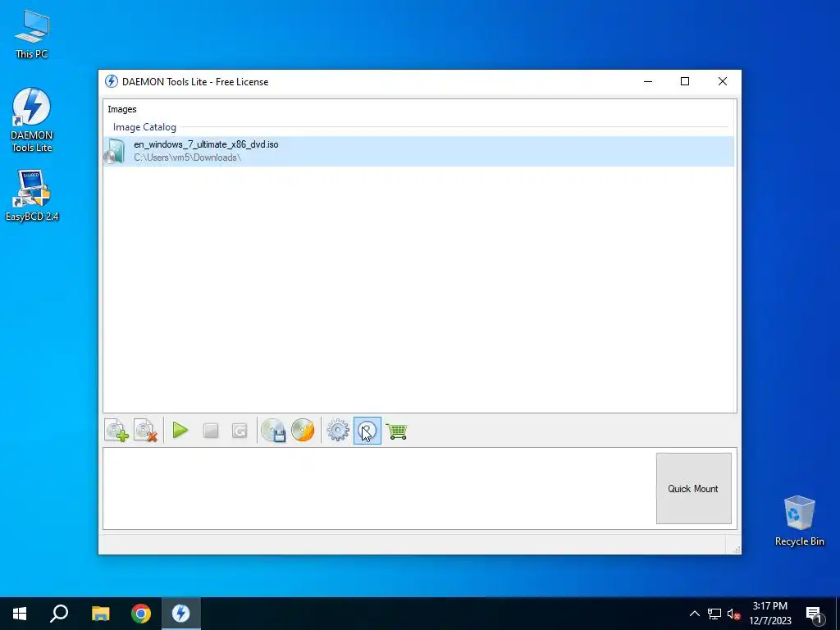
Task: Open Preferences via the gear icon
Action: (x=338, y=431)
